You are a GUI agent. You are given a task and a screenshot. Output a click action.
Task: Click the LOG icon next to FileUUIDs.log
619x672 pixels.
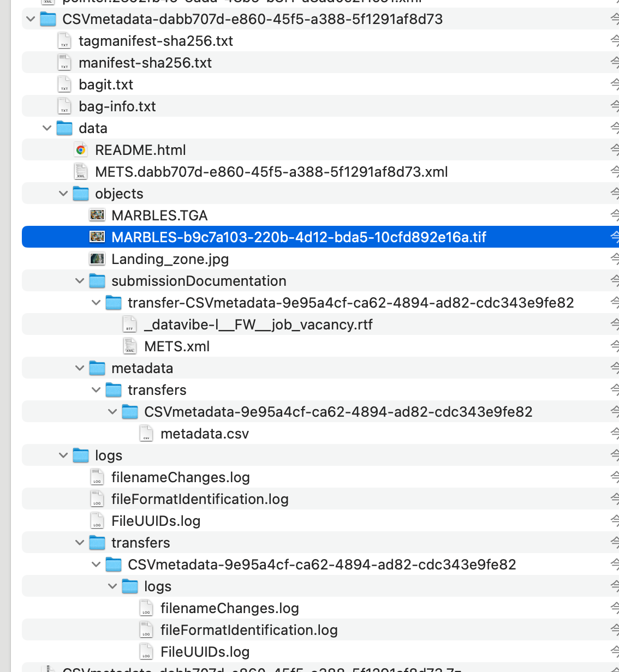coord(97,520)
